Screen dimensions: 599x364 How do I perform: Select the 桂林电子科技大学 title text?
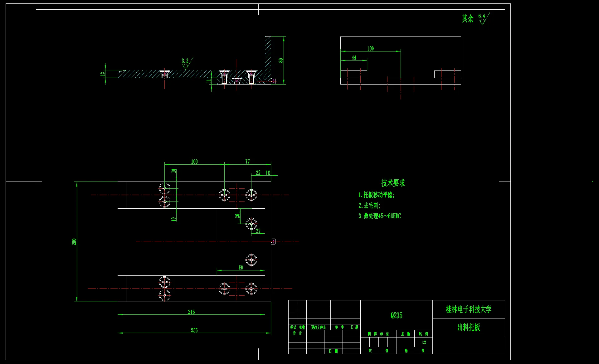pyautogui.click(x=468, y=309)
